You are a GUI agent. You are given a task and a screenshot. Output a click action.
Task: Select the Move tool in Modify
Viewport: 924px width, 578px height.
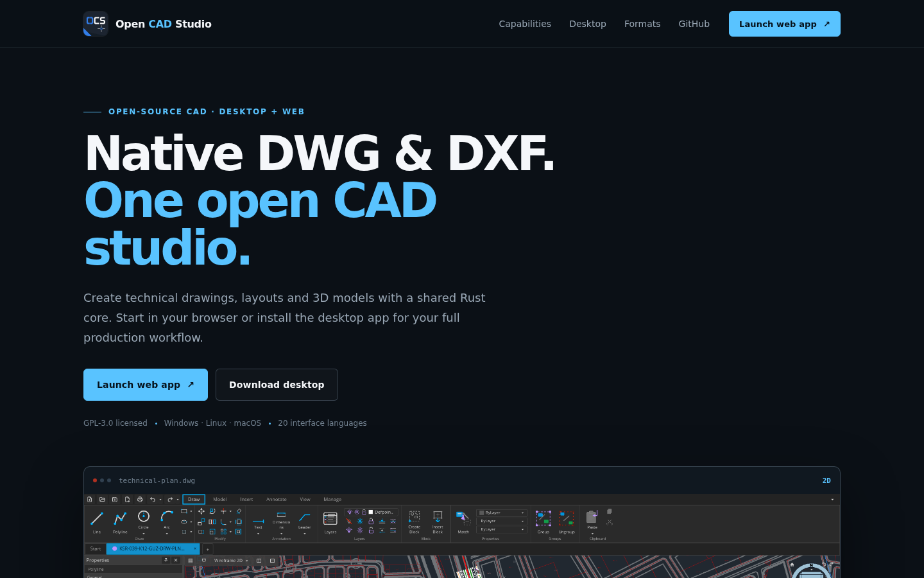[x=201, y=511]
